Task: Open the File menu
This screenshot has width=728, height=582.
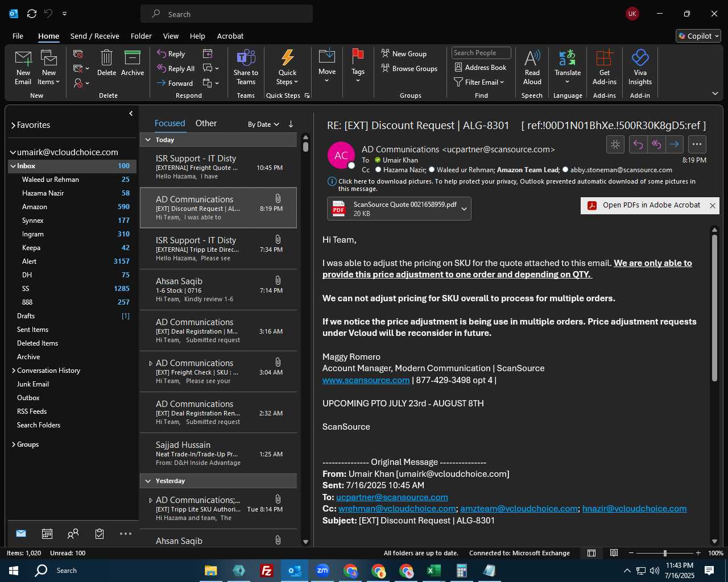Action: 18,36
